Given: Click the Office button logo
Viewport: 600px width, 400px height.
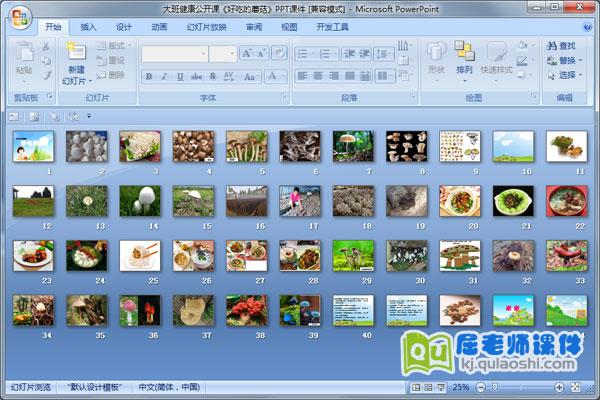Looking at the screenshot, I should tap(21, 19).
